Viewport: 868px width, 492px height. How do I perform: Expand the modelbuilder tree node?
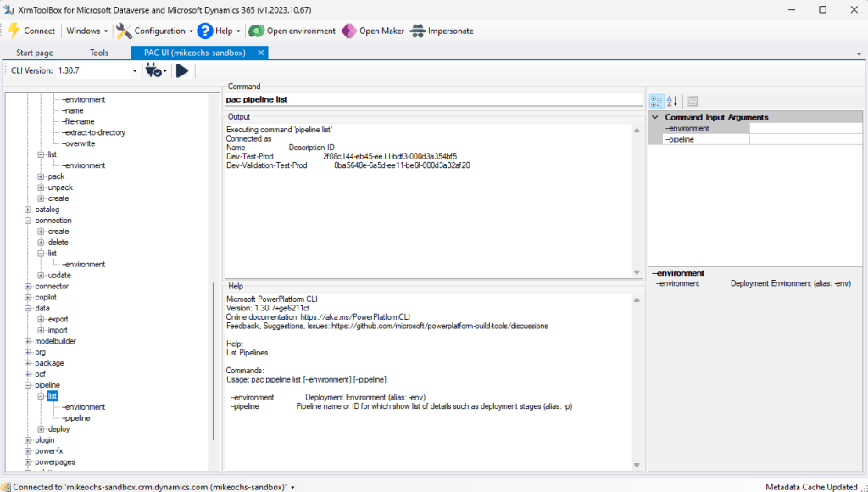(x=28, y=341)
